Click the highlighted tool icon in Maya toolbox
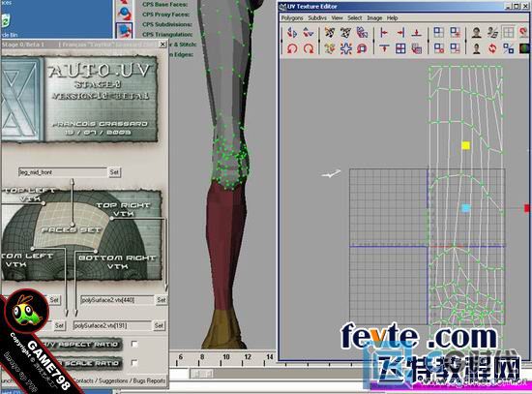This screenshot has width=532, height=394. coord(125,31)
